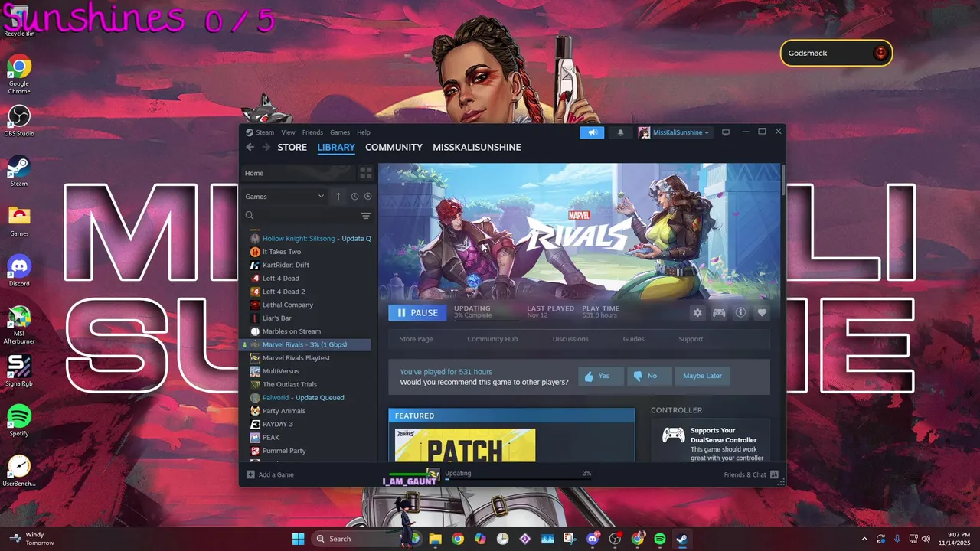Add Marvel Rivals to favorites heart

(x=762, y=312)
